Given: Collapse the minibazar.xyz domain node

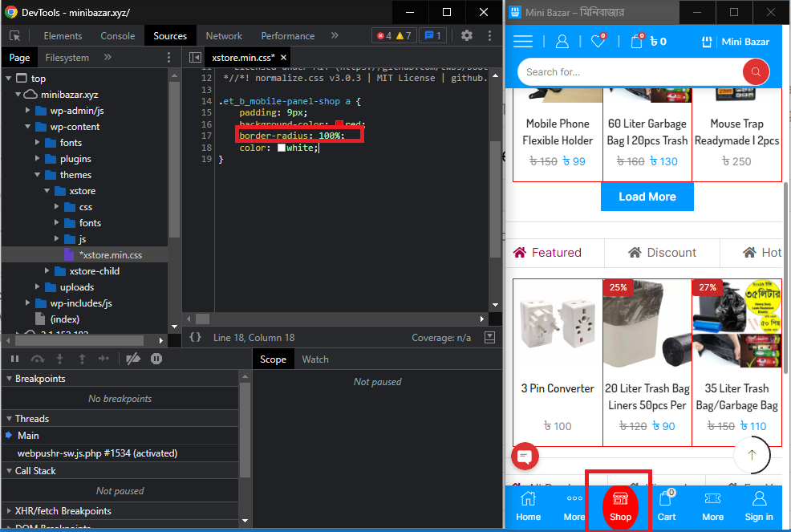Looking at the screenshot, I should point(18,95).
